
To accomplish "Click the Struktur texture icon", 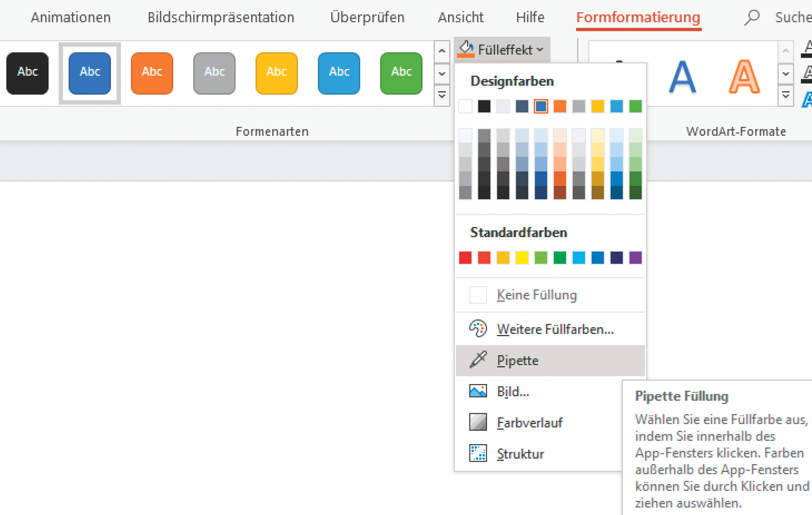I will point(478,453).
